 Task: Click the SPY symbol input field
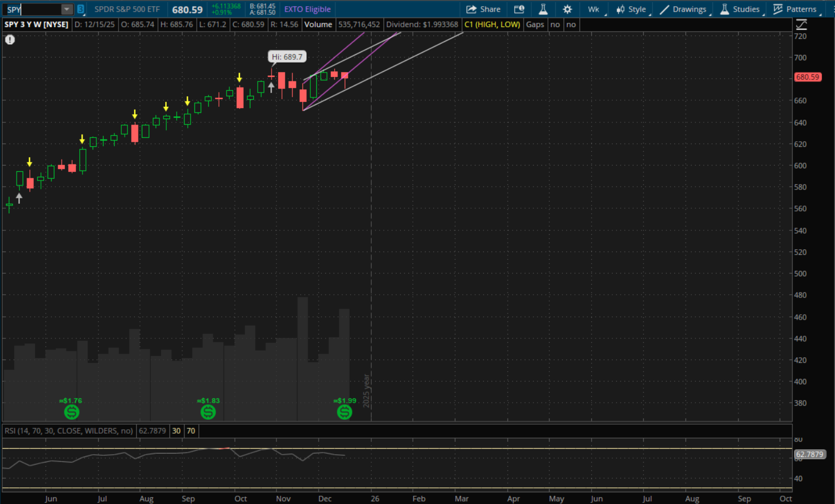[32, 9]
